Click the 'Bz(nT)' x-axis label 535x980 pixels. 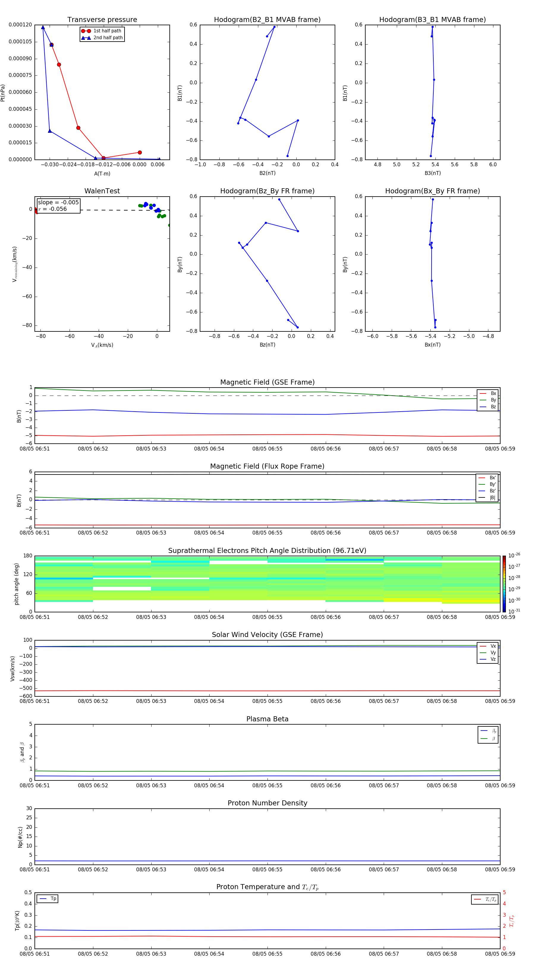(x=267, y=345)
